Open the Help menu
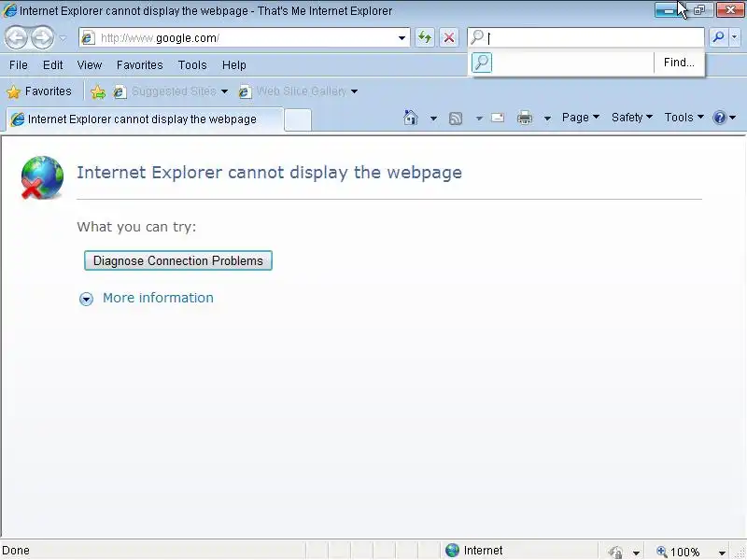Screen dimensions: 747x560 pyautogui.click(x=234, y=65)
